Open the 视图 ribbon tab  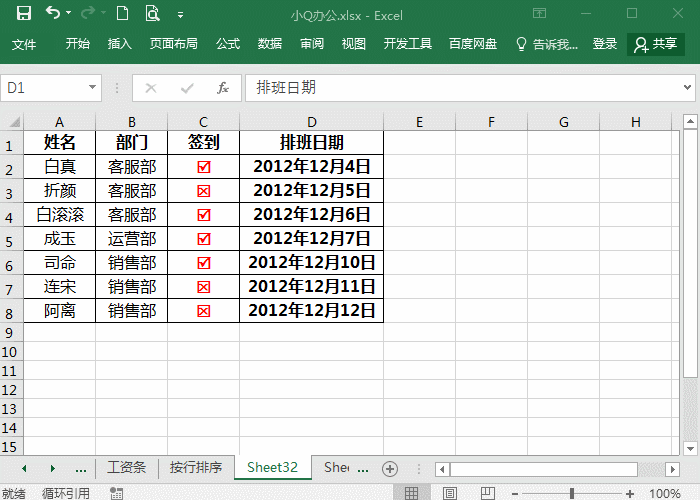tap(354, 44)
